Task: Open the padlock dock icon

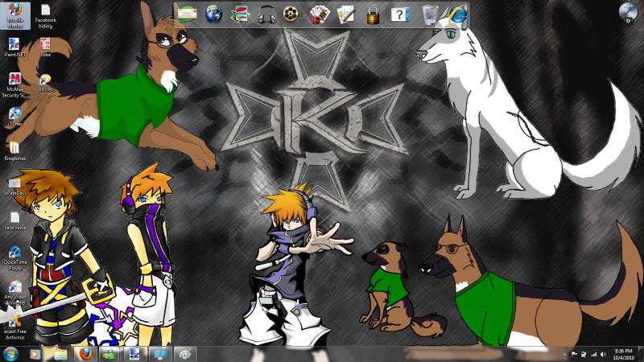Action: 373,14
